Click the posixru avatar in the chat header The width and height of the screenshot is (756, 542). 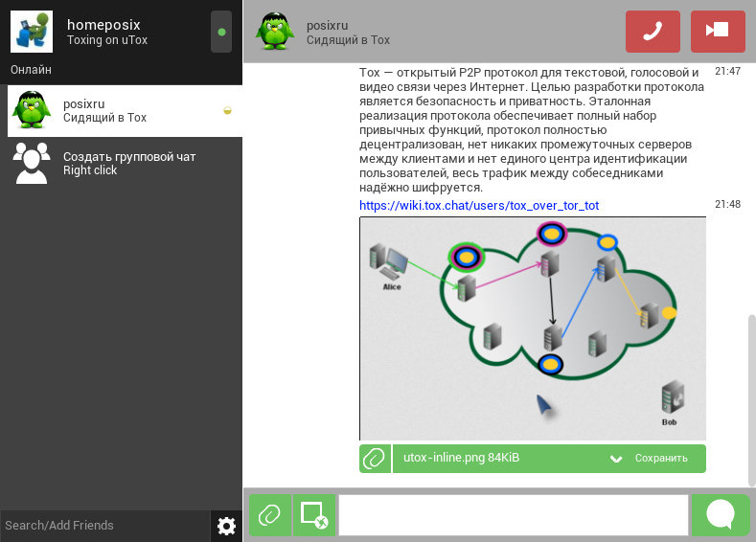click(275, 32)
